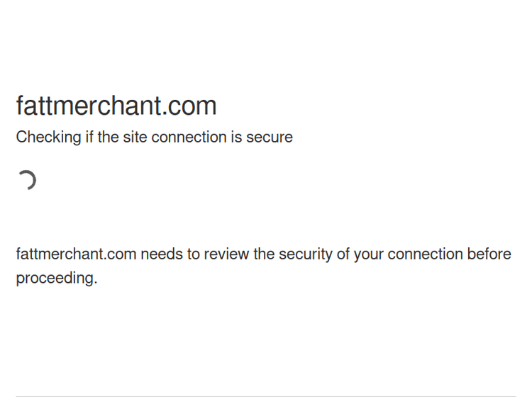Click the word "your" in the paragraph
Screen dimensions: 532x399
pyautogui.click(x=369, y=254)
